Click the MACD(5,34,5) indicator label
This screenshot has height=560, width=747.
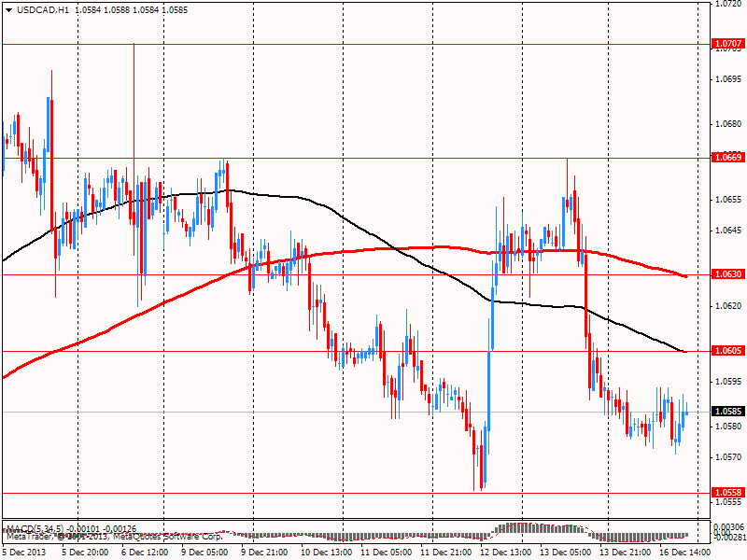[x=35, y=528]
